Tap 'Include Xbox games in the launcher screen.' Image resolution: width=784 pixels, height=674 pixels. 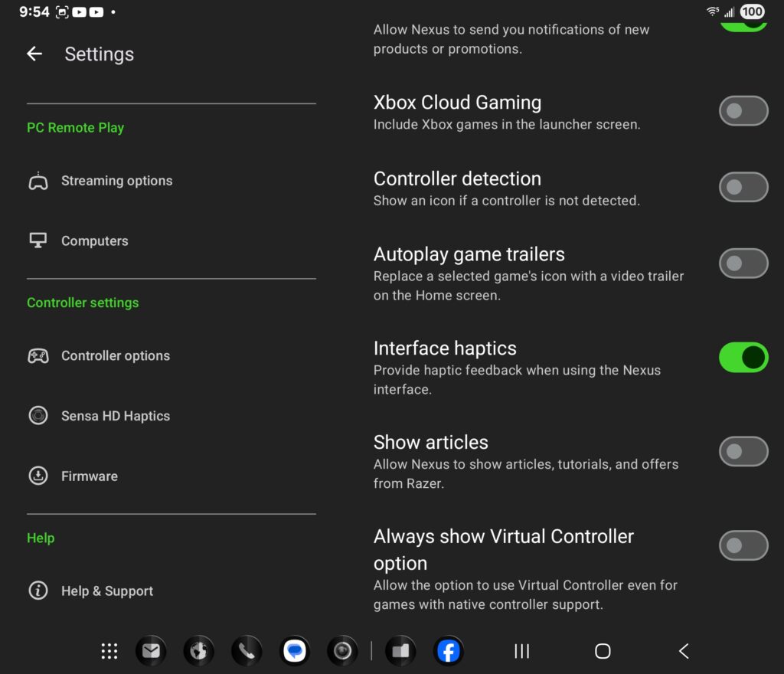(507, 125)
